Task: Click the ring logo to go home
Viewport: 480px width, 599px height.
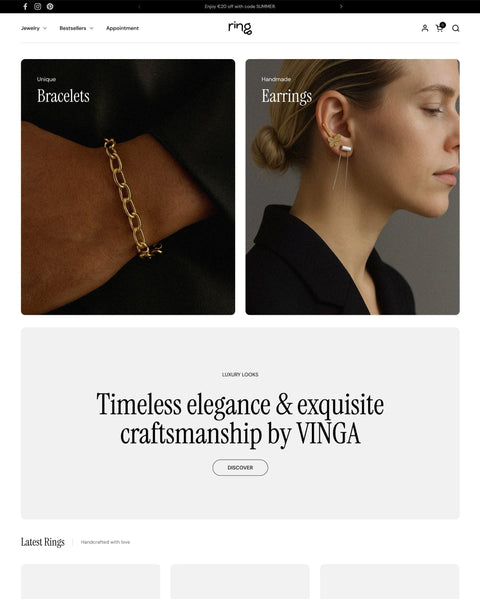Action: click(x=240, y=28)
